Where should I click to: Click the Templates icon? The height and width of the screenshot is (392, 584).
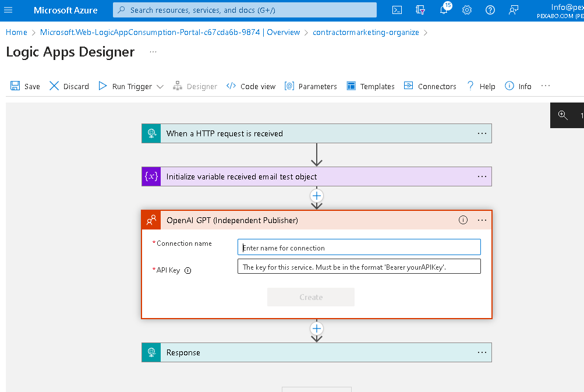pyautogui.click(x=351, y=86)
